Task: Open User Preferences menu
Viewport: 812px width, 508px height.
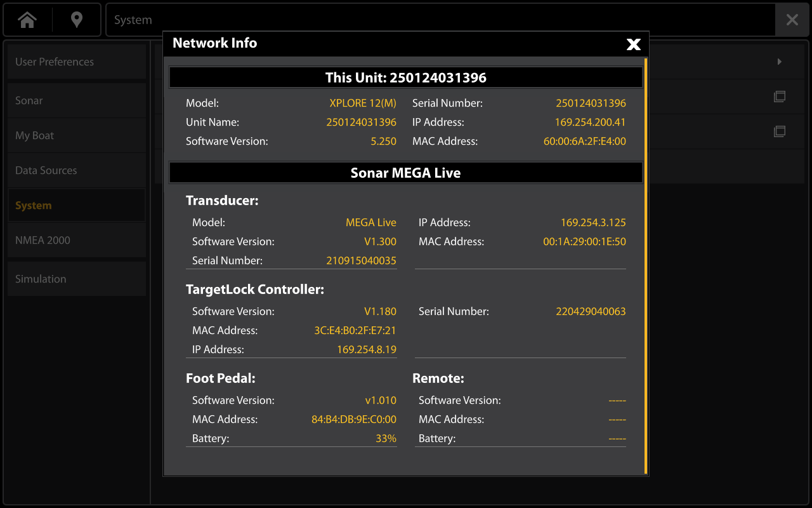Action: click(77, 62)
